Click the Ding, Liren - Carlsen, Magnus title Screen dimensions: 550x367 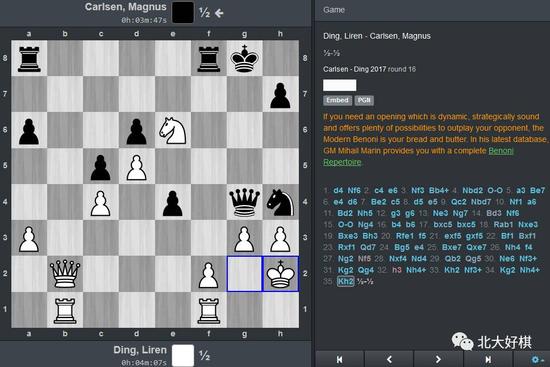tap(377, 36)
